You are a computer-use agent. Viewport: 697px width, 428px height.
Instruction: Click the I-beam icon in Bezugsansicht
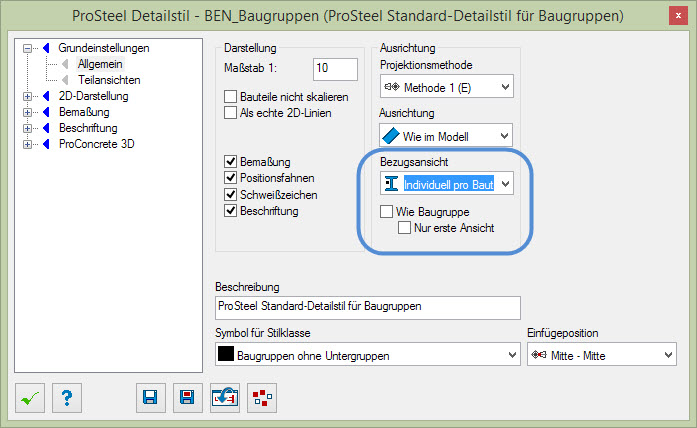click(391, 184)
